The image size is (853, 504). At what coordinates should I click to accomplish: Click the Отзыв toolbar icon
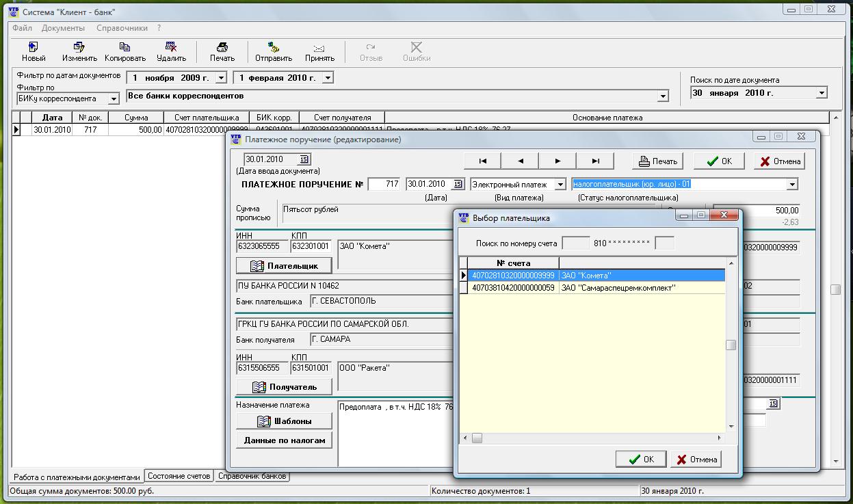click(371, 52)
